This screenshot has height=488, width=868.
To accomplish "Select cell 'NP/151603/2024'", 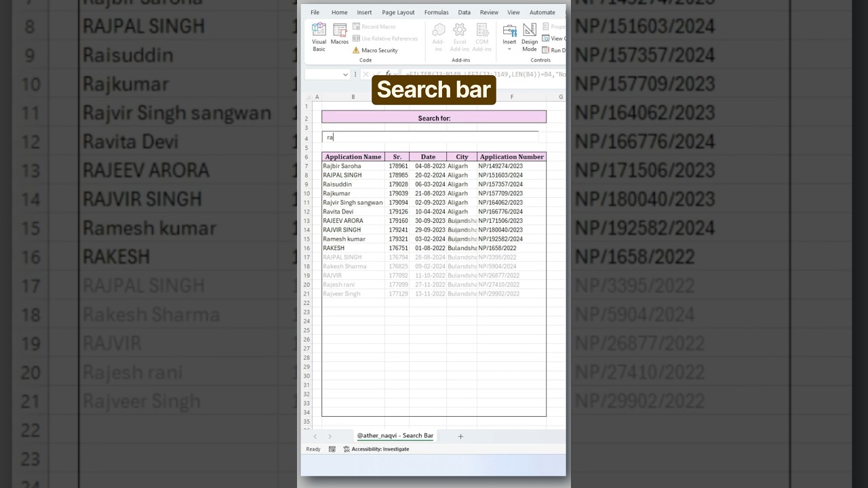I will coord(511,175).
